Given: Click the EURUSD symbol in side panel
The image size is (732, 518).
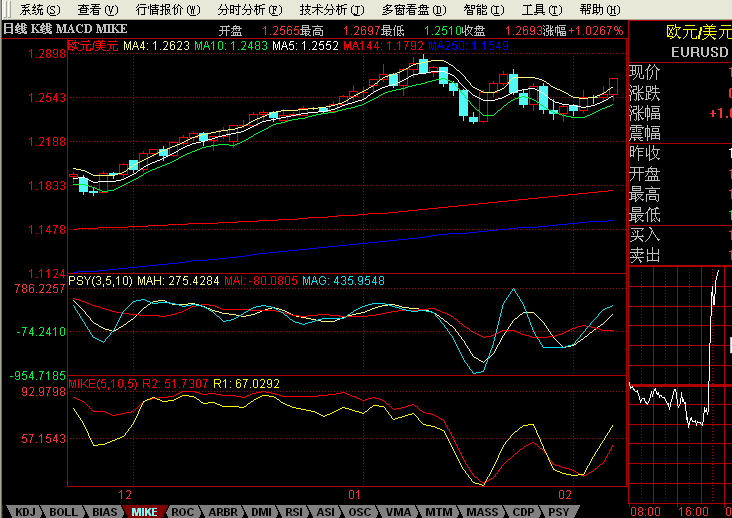Looking at the screenshot, I should pyautogui.click(x=699, y=52).
